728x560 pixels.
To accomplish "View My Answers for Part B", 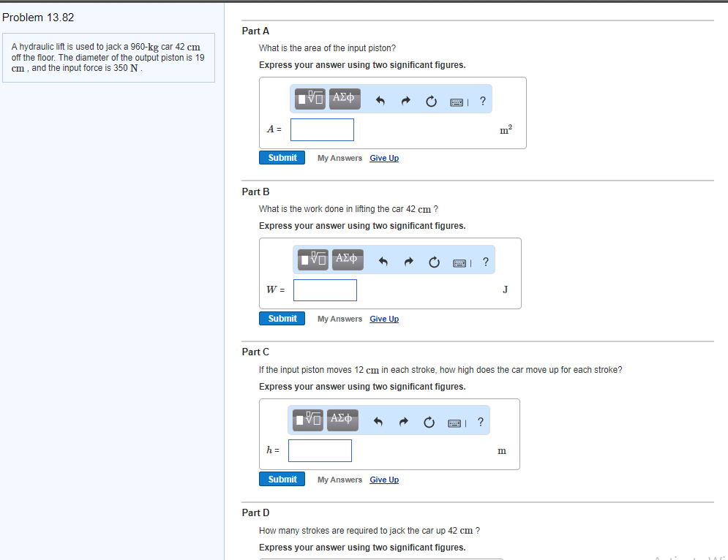I will pyautogui.click(x=340, y=319).
